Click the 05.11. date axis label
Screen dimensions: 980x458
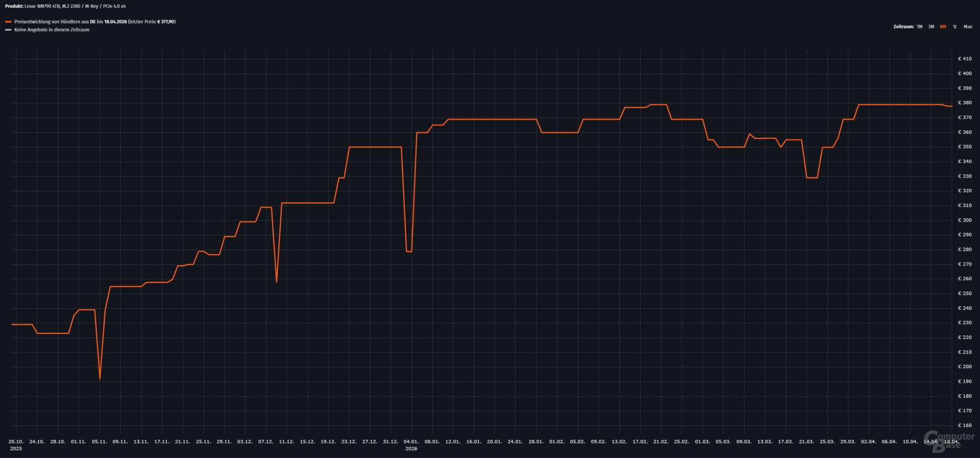point(100,442)
